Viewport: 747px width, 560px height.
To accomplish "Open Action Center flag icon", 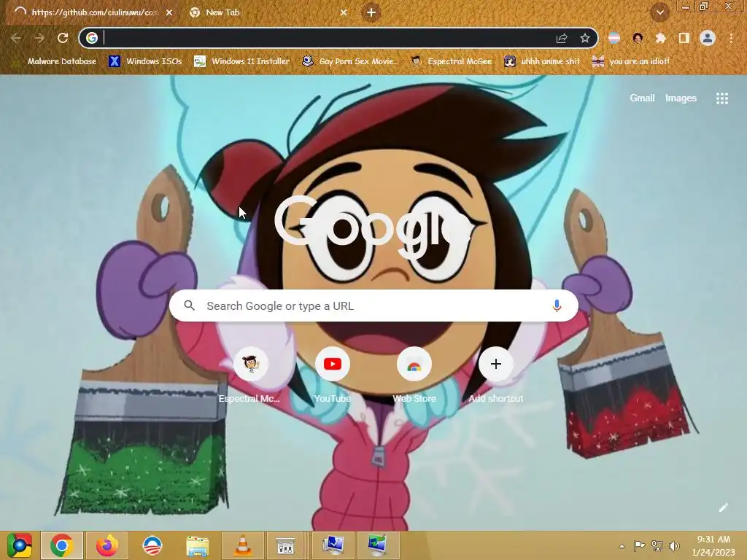I will [639, 546].
